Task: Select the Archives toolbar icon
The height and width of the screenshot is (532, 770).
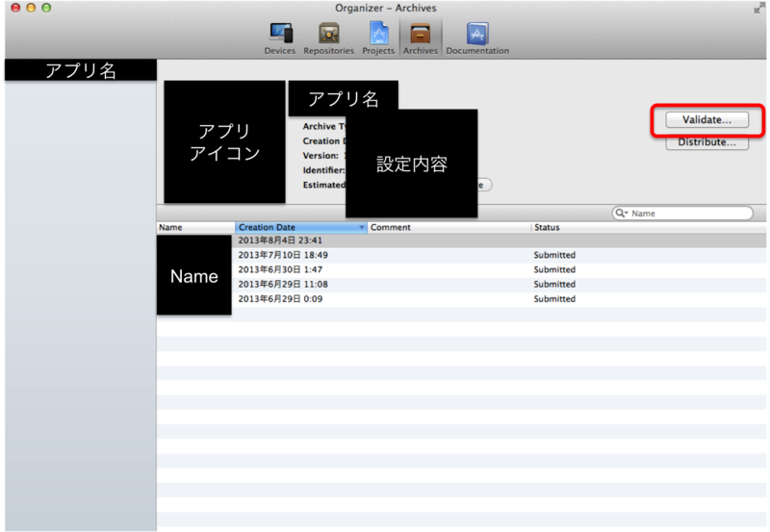Action: 421,38
